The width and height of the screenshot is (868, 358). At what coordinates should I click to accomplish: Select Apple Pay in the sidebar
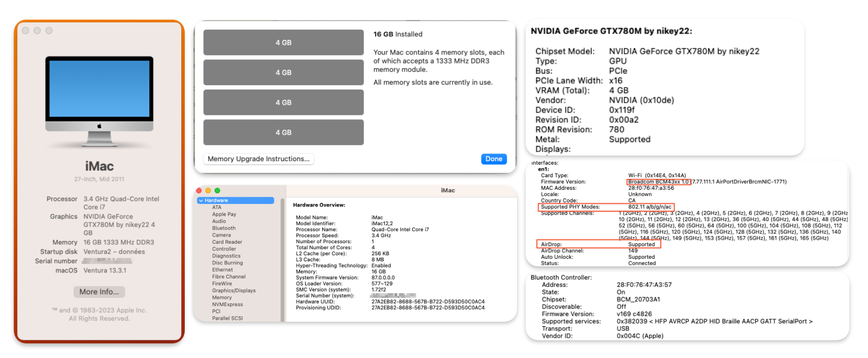(224, 214)
